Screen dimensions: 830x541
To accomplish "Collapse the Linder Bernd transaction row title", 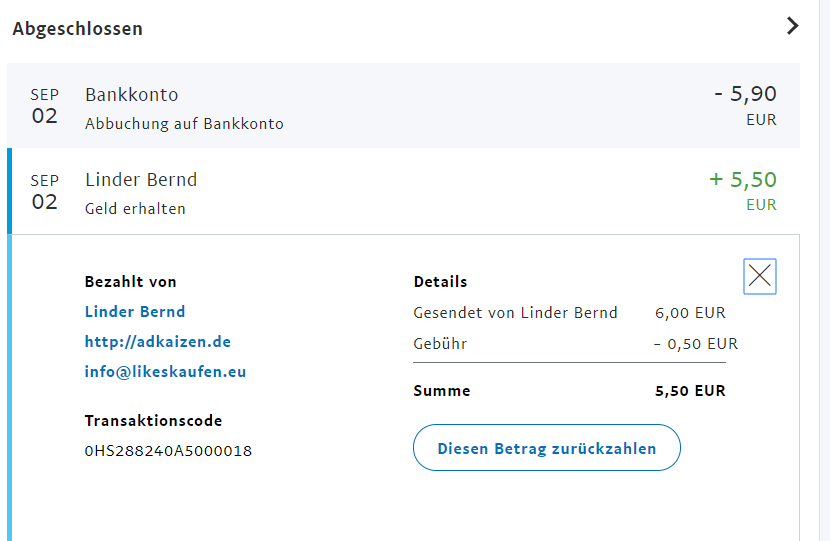I will click(x=141, y=180).
